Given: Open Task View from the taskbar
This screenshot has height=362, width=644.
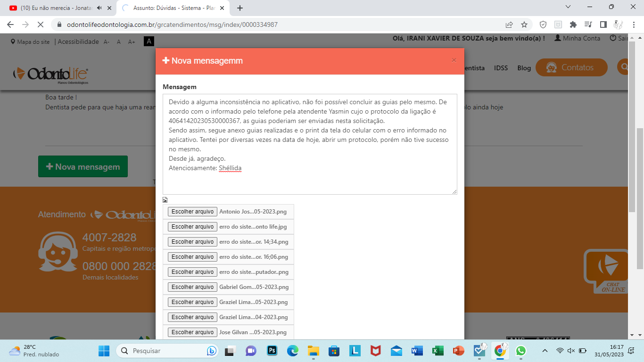Looking at the screenshot, I should click(x=230, y=351).
